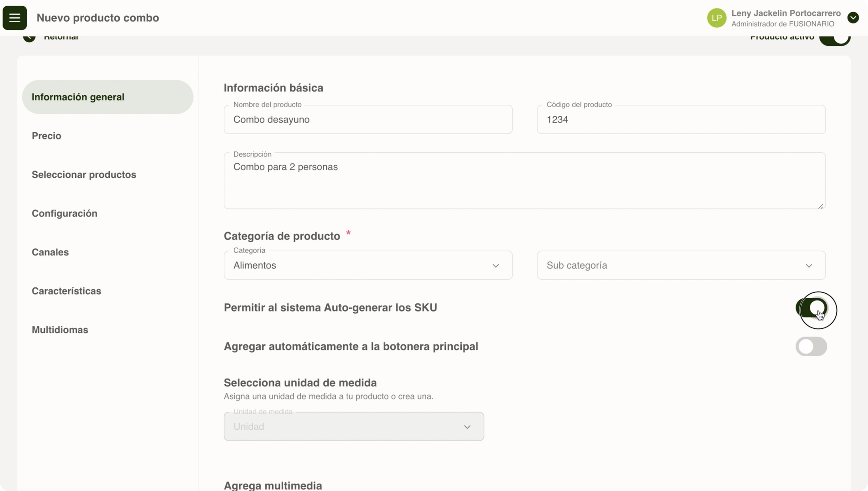Enable agregar a la botonera principal
The width and height of the screenshot is (868, 491).
click(x=811, y=346)
